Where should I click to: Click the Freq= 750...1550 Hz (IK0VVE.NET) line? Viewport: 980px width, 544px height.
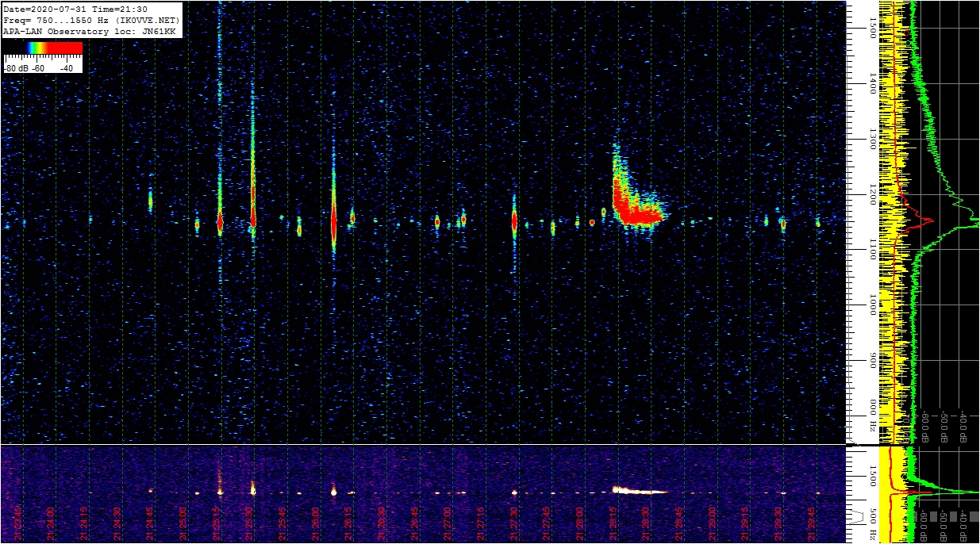92,20
